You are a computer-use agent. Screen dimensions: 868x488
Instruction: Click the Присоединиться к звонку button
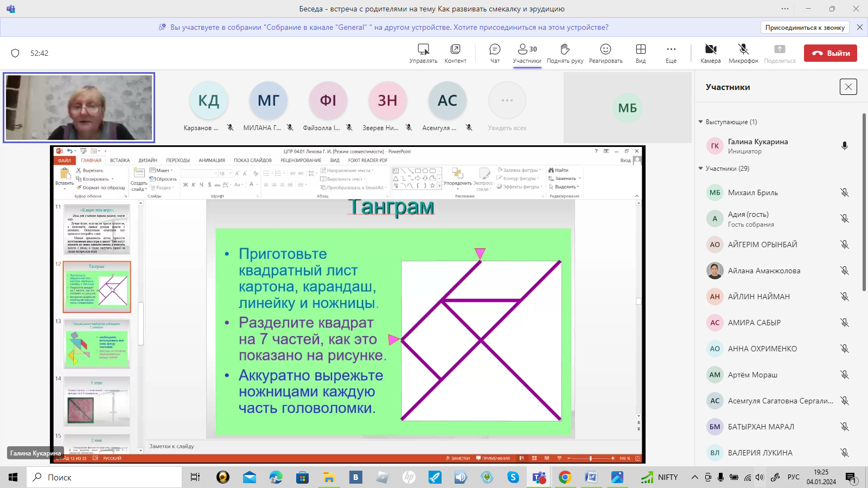[805, 27]
